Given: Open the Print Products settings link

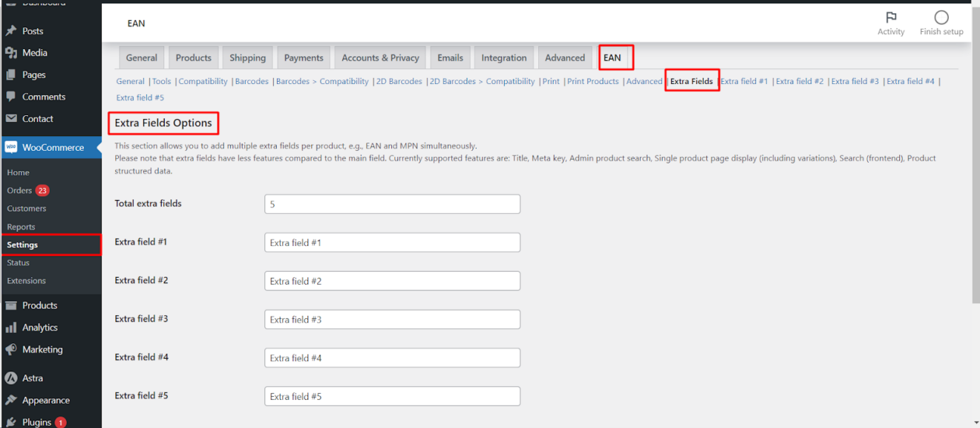Looking at the screenshot, I should pyautogui.click(x=592, y=81).
